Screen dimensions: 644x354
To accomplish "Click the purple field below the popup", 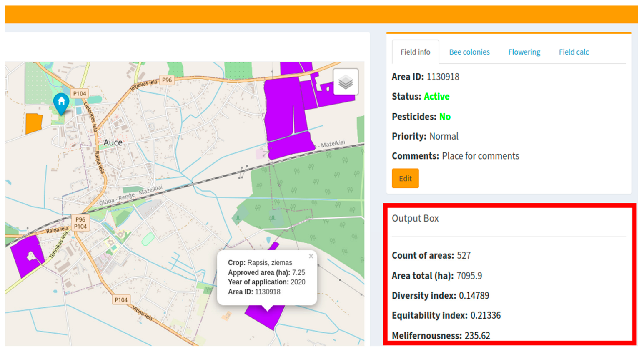I will [267, 317].
